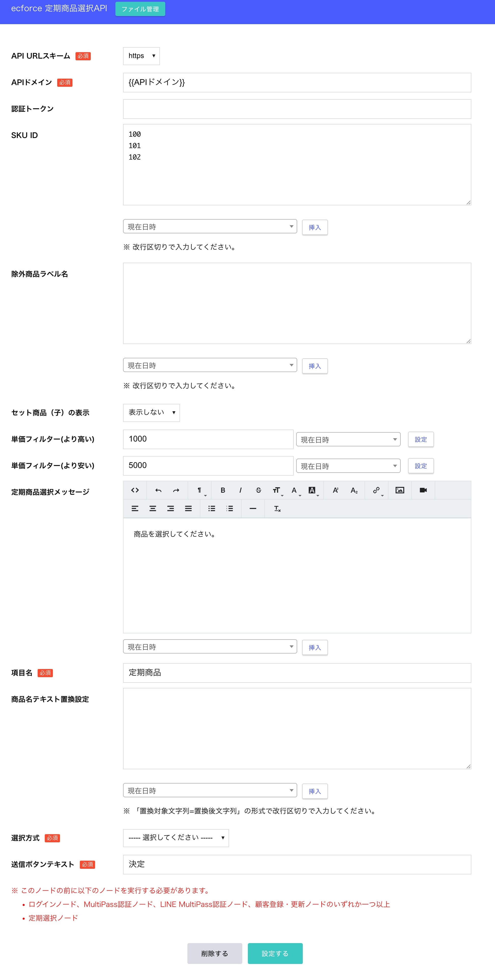Open insert link tool
This screenshot has width=495, height=980.
point(376,490)
